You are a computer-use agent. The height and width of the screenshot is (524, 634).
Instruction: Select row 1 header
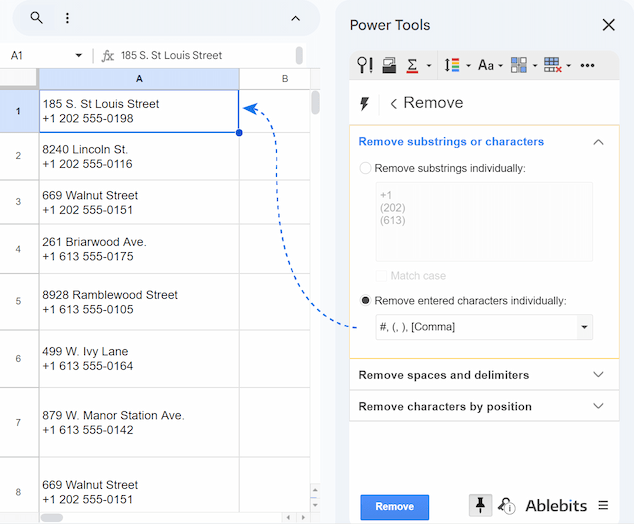pos(19,111)
